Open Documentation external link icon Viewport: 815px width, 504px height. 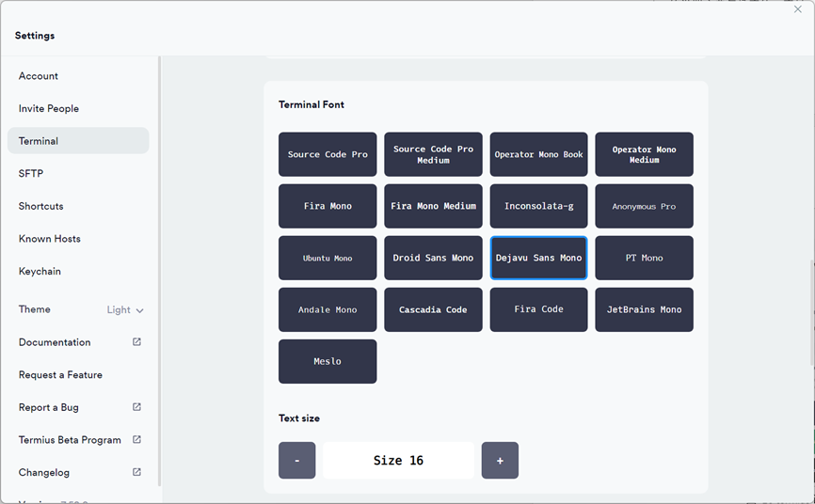(136, 342)
